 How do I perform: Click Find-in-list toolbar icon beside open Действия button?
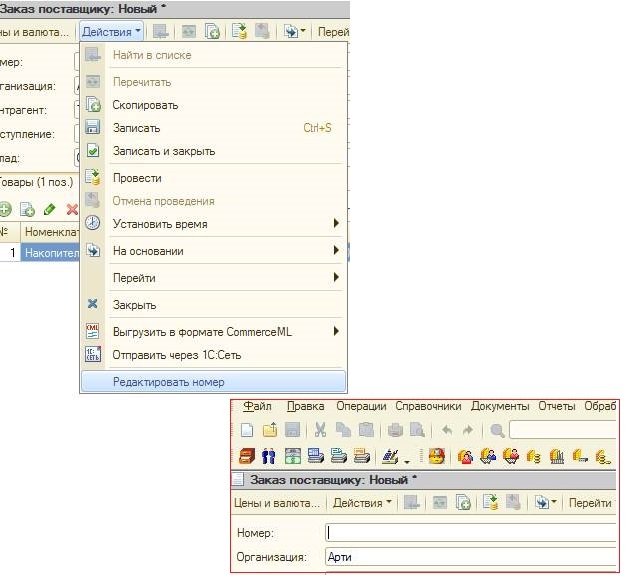pos(161,31)
